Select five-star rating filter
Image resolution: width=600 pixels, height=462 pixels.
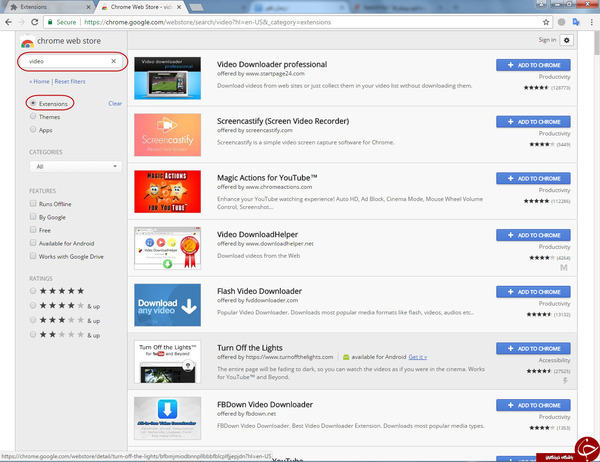coord(33,291)
